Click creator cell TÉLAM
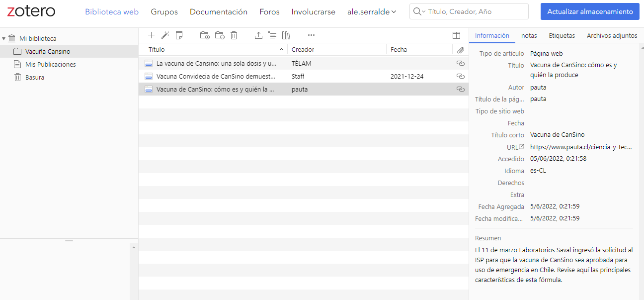Viewport: 644px width, 300px height. coord(302,64)
